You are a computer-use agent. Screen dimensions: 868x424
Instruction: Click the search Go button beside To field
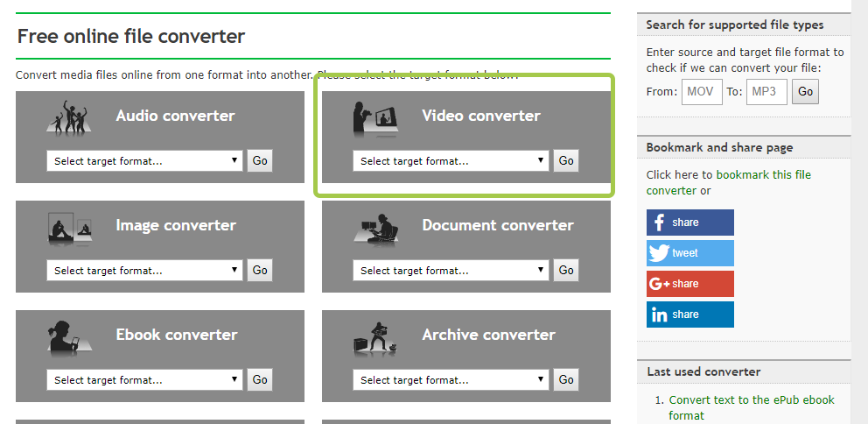806,91
